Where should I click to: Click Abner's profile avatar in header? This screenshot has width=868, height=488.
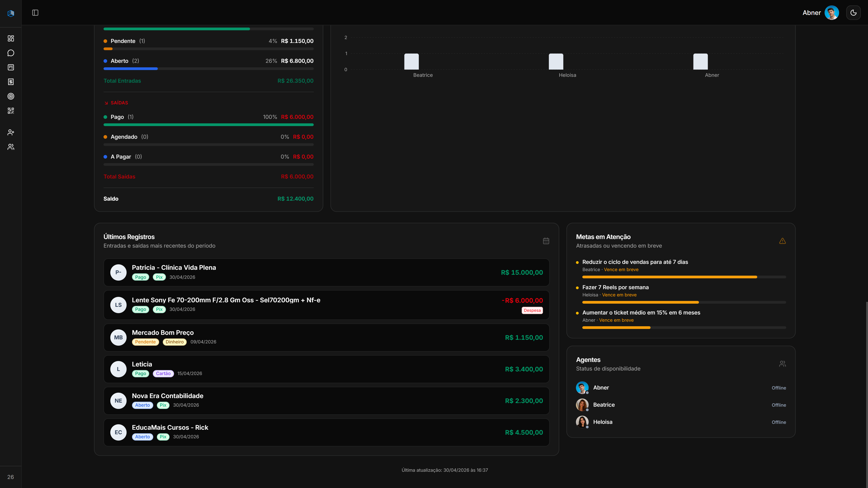(x=832, y=13)
